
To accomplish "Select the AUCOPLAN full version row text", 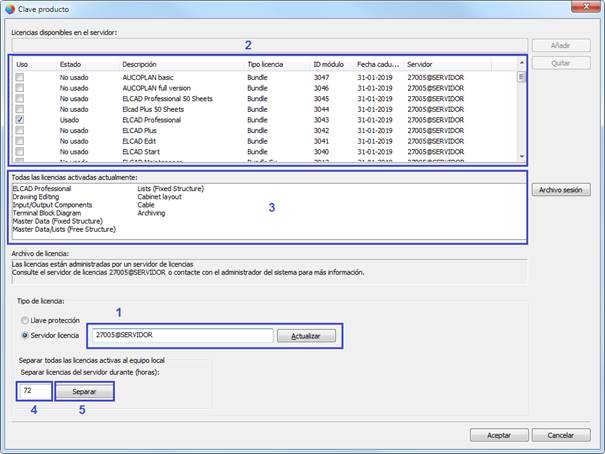I will tap(156, 88).
